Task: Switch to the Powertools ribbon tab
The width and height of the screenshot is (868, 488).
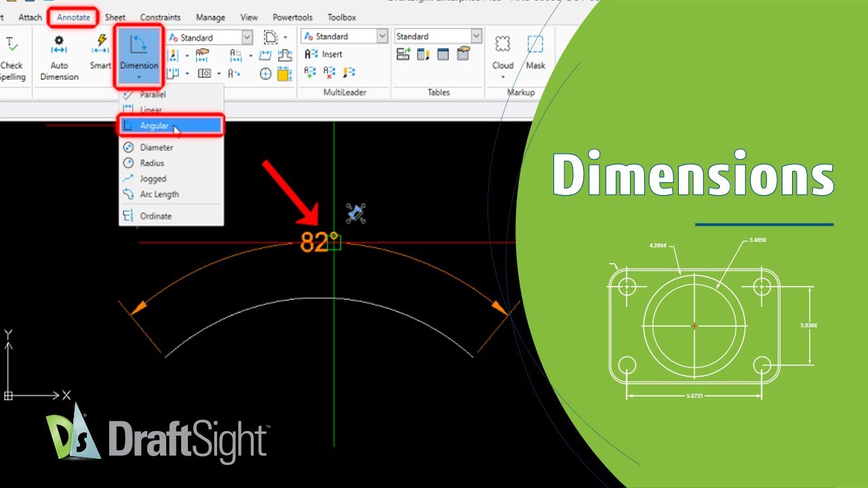Action: [292, 17]
